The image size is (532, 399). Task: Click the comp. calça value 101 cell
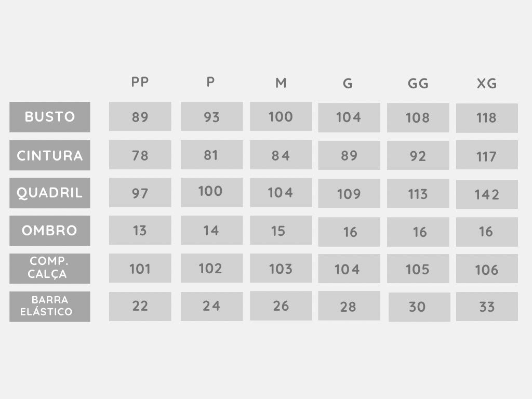point(140,268)
